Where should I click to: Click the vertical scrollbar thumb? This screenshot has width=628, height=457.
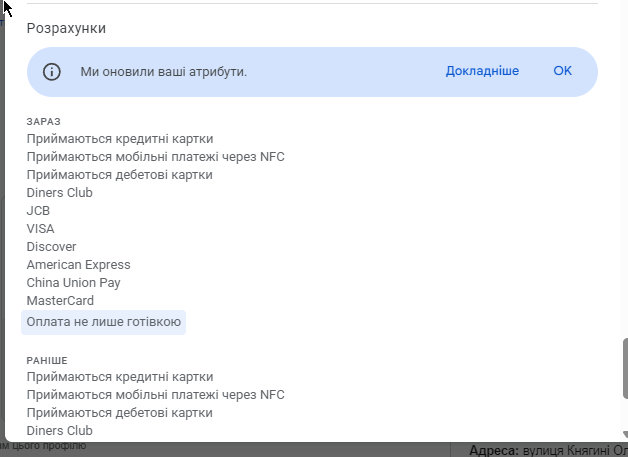coord(625,368)
